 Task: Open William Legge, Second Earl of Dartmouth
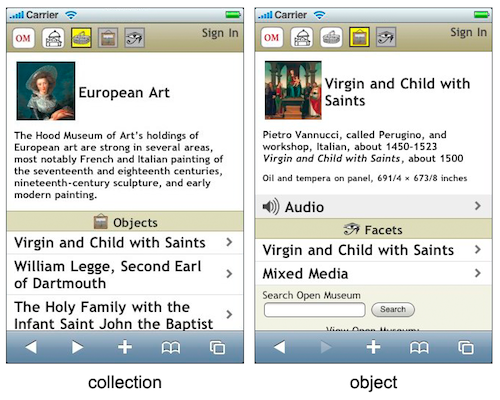(x=125, y=275)
